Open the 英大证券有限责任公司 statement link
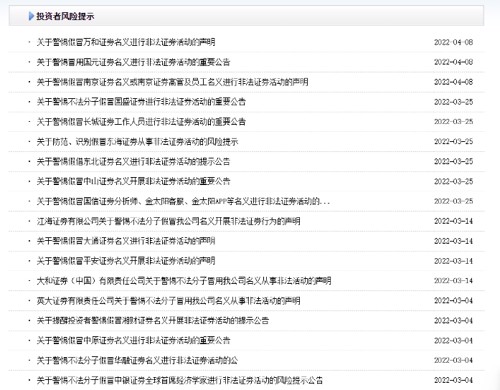The width and height of the screenshot is (500, 390). pyautogui.click(x=168, y=301)
